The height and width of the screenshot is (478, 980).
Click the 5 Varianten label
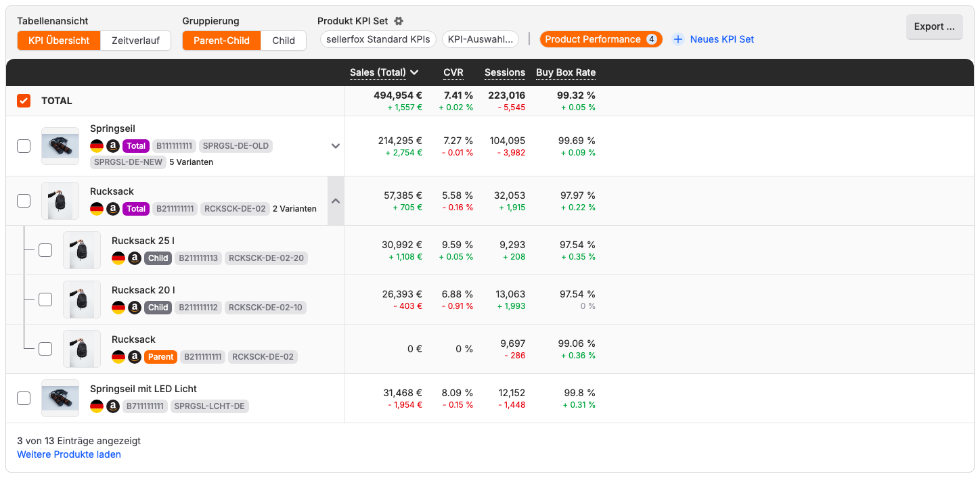(192, 162)
